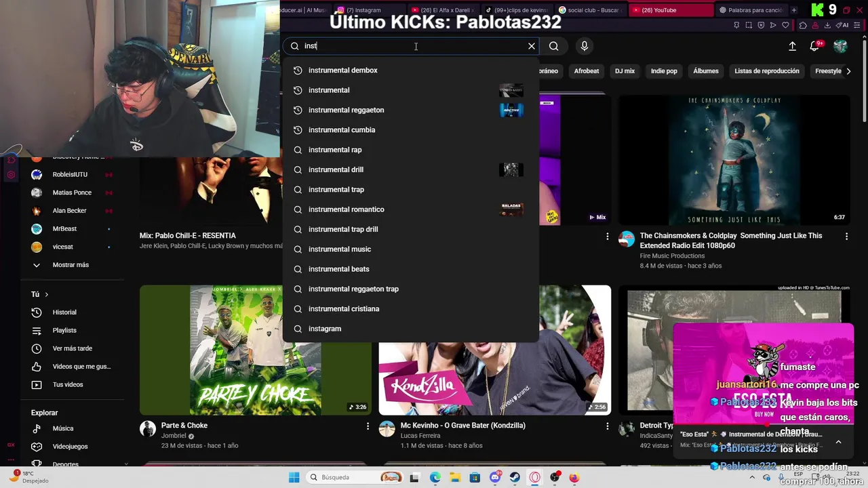Expand the Eso Esta miniplayer chevron

[838, 442]
